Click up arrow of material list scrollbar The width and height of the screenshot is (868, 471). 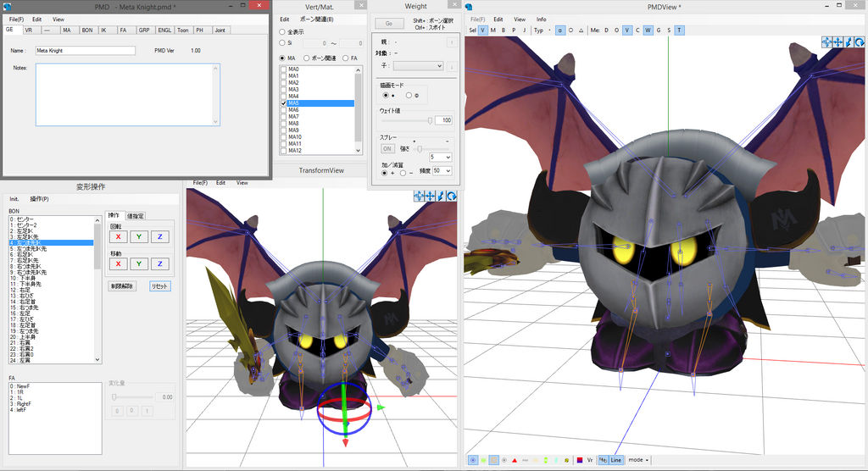(x=359, y=69)
